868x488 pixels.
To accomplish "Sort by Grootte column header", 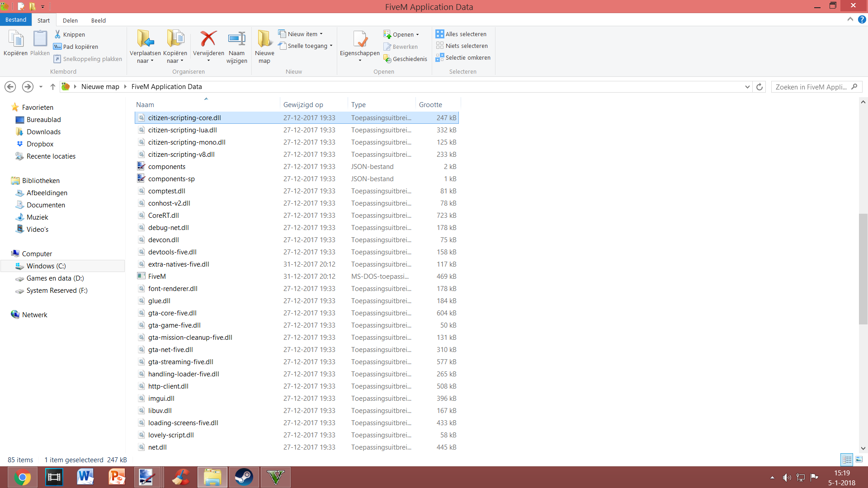I will tap(438, 105).
